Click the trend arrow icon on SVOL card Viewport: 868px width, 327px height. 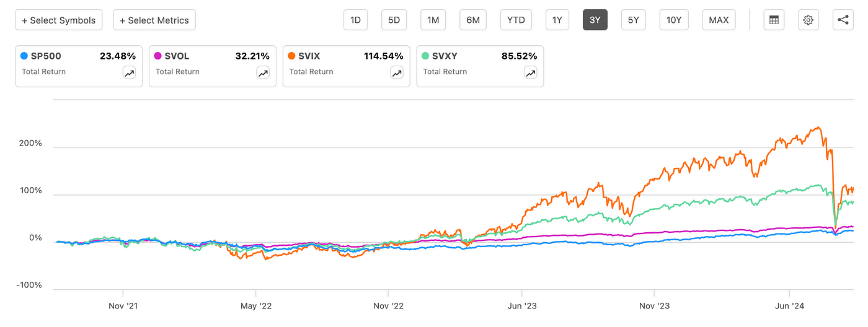(x=263, y=73)
